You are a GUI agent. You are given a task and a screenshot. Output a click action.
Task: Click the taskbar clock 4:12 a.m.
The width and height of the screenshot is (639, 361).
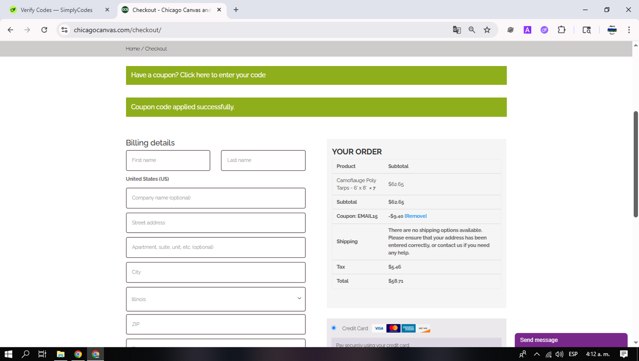pyautogui.click(x=598, y=354)
